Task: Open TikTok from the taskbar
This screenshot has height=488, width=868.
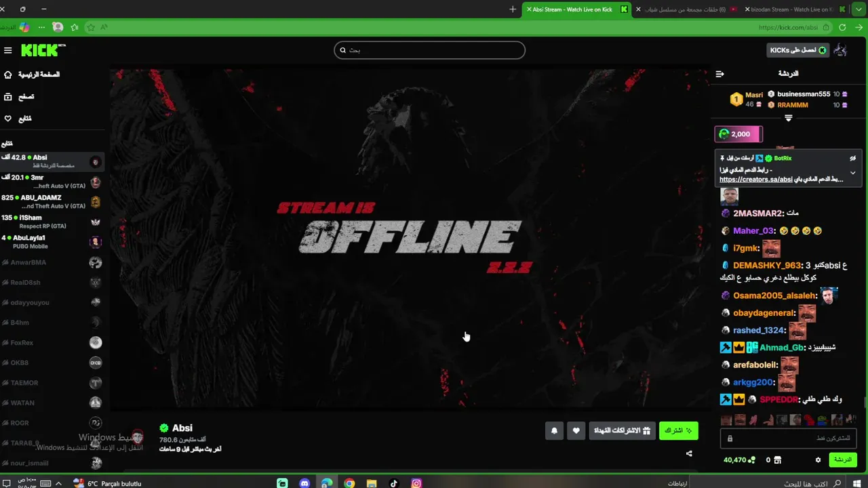Action: pos(394,483)
